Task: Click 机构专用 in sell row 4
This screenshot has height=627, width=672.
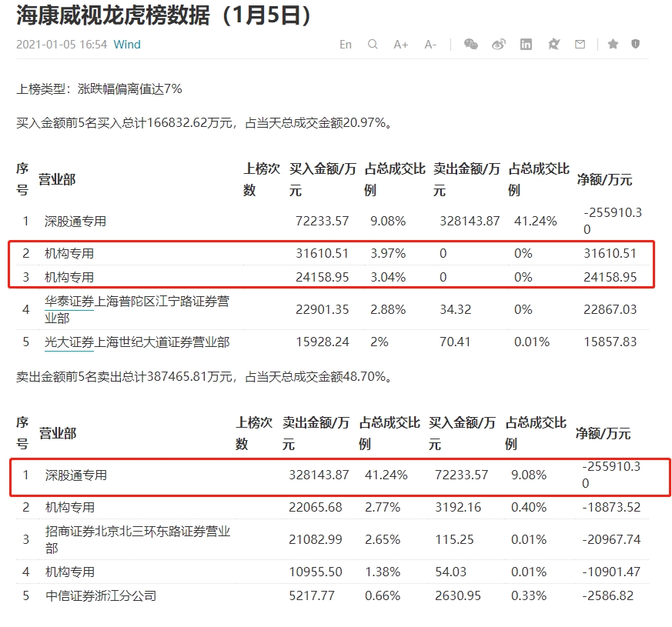Action: (70, 572)
